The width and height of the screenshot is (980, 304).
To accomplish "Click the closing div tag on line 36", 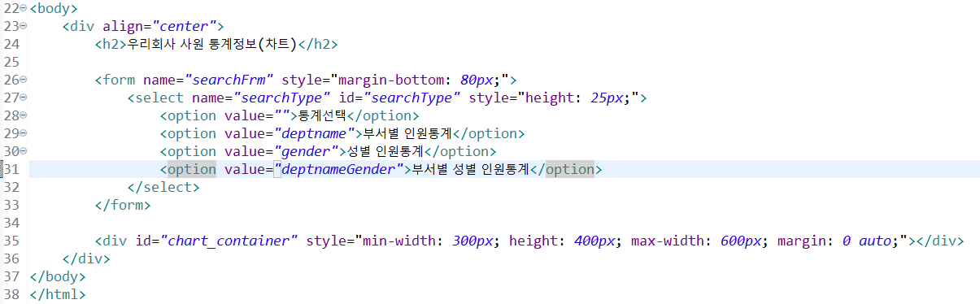I will (85, 258).
